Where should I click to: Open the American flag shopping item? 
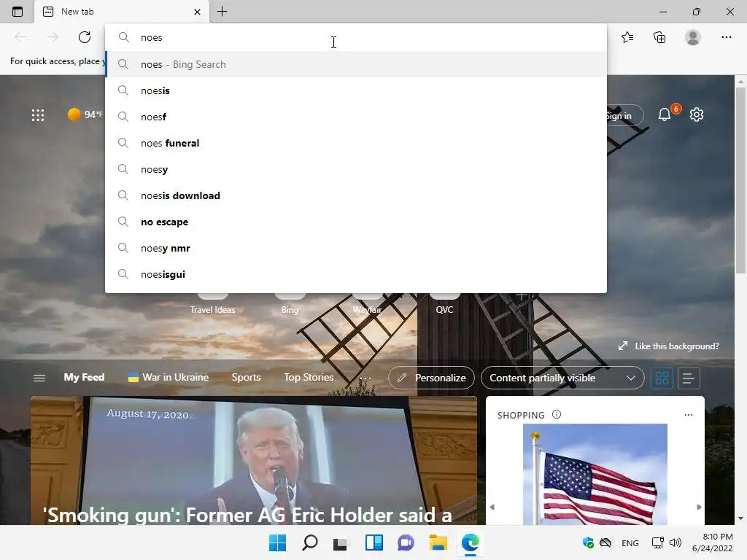(595, 474)
